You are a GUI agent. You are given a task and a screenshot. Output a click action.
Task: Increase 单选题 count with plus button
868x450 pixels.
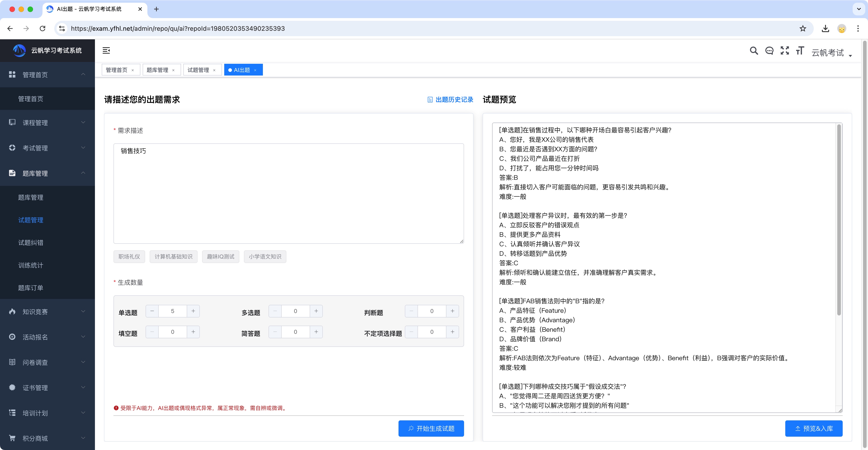click(193, 311)
